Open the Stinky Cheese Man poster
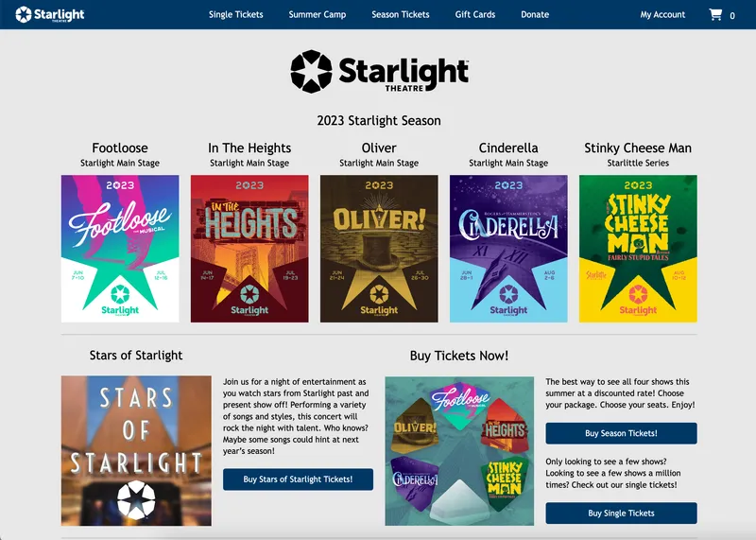This screenshot has height=540, width=756. (638, 249)
